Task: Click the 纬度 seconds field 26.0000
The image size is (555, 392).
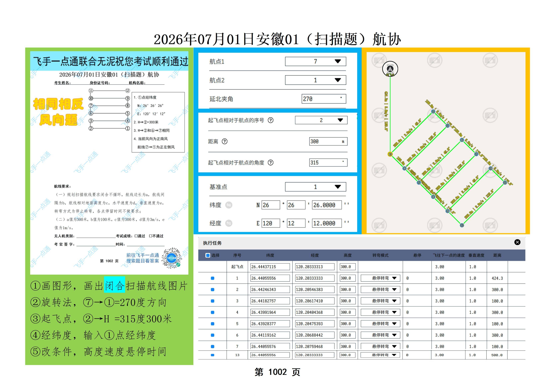Action: click(327, 205)
